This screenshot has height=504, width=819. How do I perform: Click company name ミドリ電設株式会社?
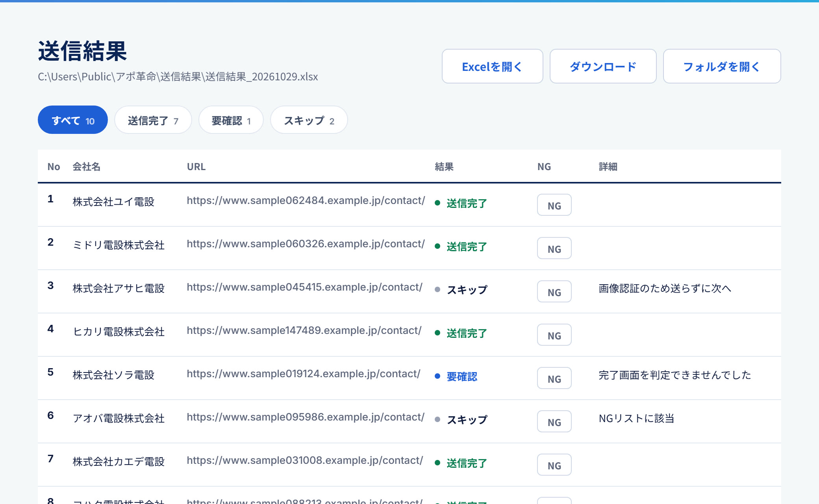pyautogui.click(x=119, y=245)
